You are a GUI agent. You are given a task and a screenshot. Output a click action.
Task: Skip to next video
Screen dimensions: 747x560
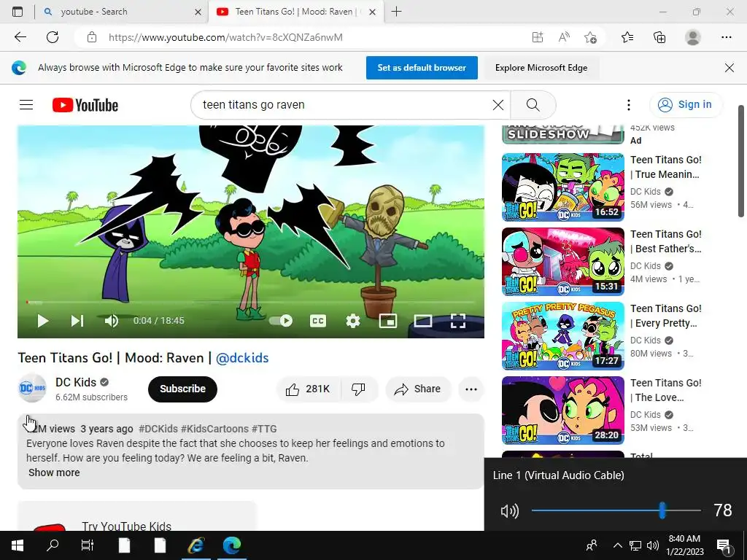pos(77,321)
